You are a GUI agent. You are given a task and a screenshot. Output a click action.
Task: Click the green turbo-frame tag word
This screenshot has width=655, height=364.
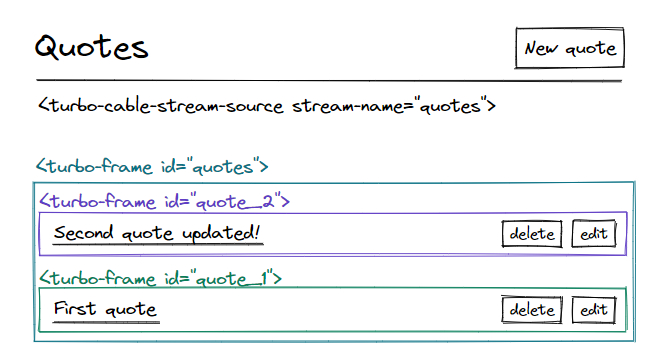(103, 278)
